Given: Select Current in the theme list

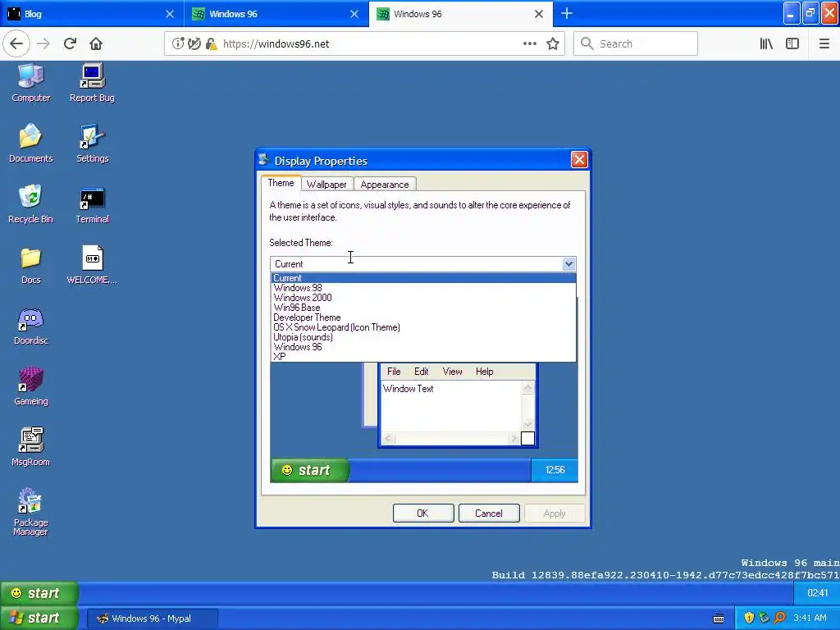Looking at the screenshot, I should [423, 278].
